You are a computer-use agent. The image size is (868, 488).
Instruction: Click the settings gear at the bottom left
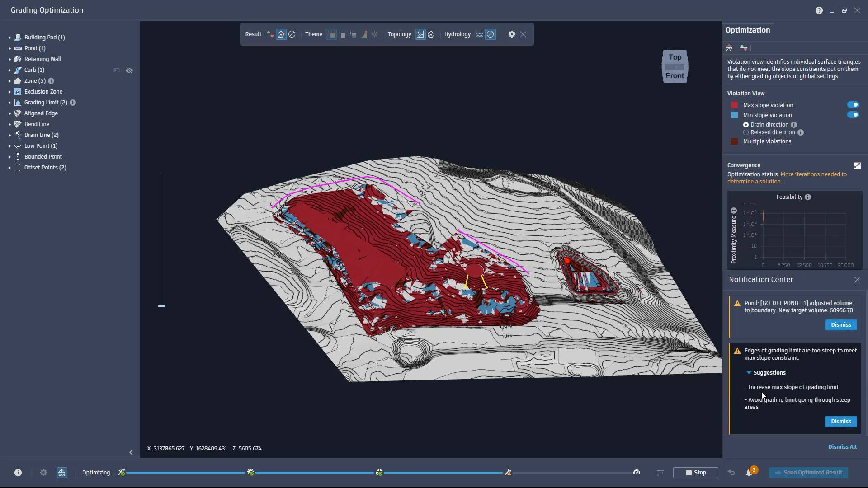point(43,472)
